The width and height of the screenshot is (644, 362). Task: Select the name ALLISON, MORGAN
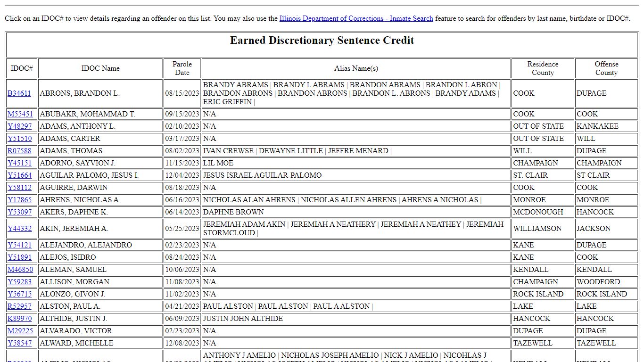(74, 282)
